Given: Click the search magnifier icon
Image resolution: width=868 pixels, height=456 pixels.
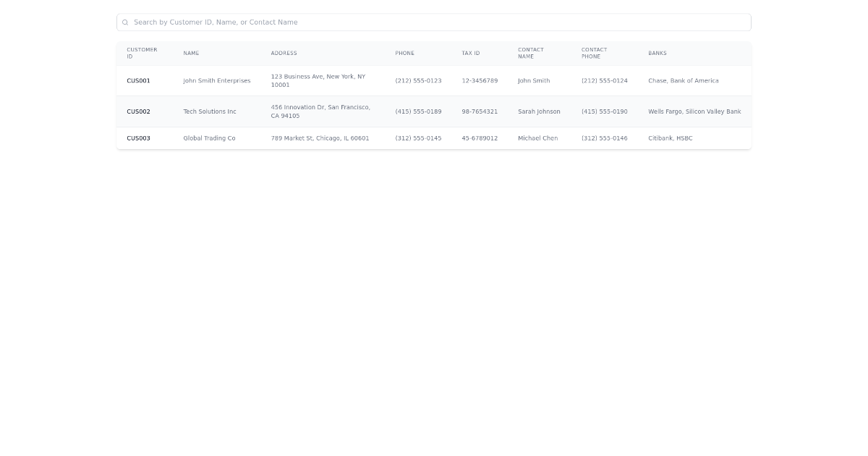Looking at the screenshot, I should tap(125, 22).
